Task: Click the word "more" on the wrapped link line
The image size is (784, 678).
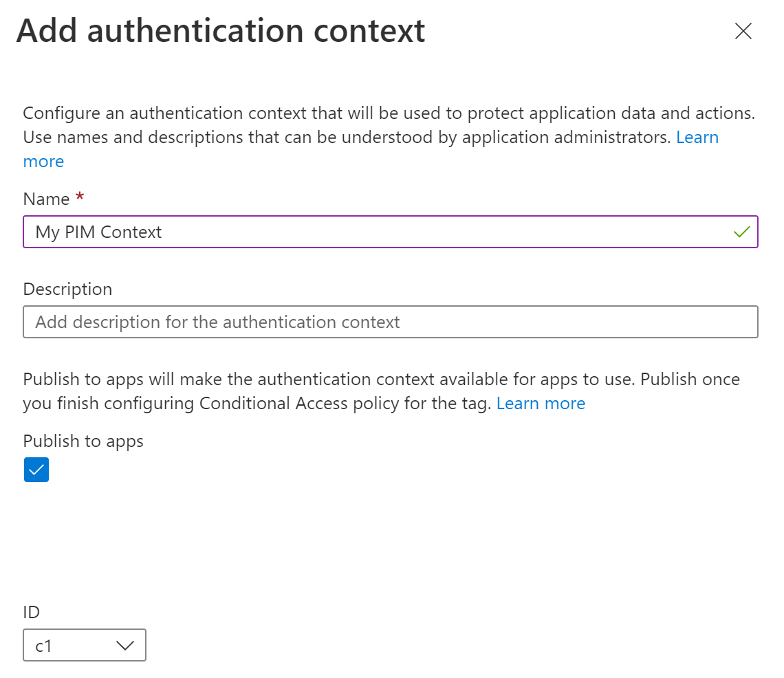Action: [x=43, y=162]
